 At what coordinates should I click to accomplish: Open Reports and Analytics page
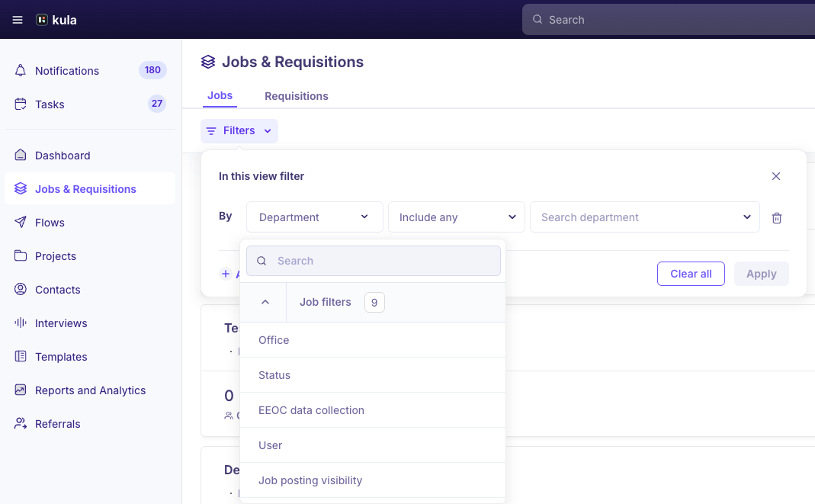tap(90, 390)
